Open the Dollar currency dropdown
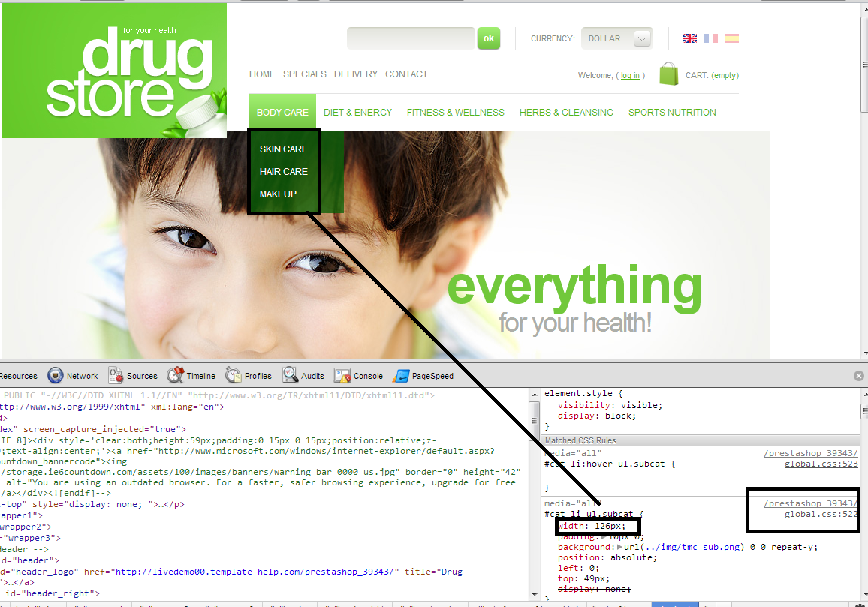The height and width of the screenshot is (607, 868). (616, 38)
